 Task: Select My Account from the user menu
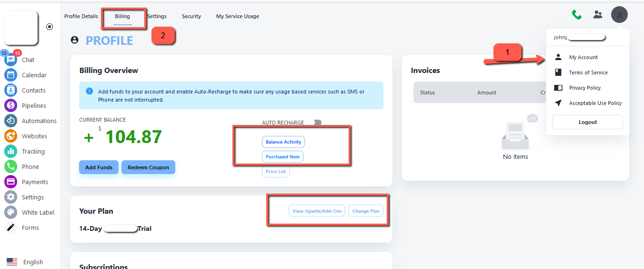(583, 57)
